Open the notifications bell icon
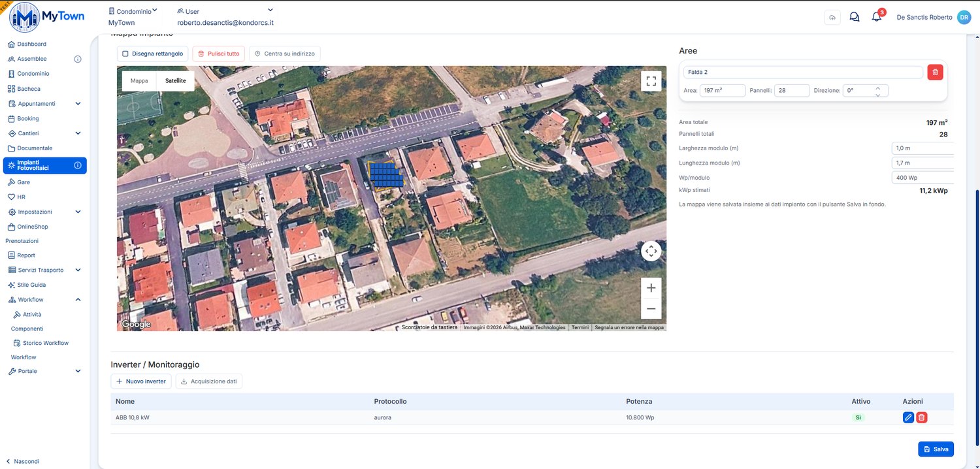Image resolution: width=980 pixels, height=469 pixels. tap(877, 17)
